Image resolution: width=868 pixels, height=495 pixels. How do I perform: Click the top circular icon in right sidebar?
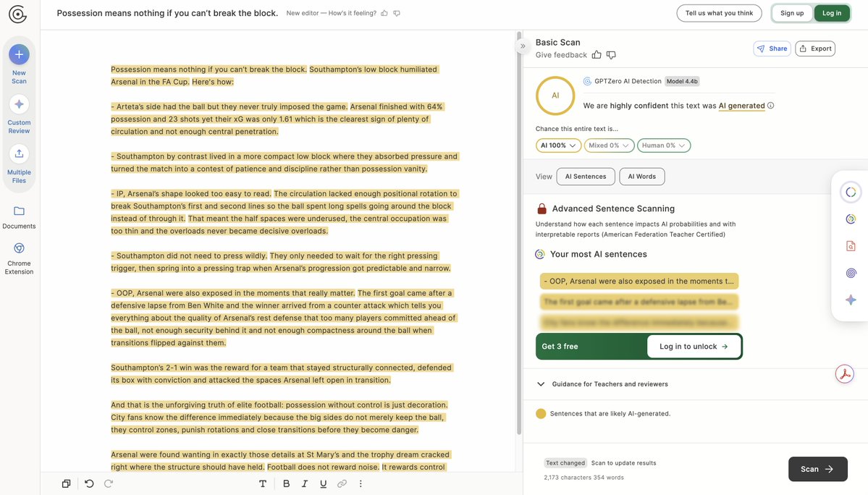tap(851, 192)
